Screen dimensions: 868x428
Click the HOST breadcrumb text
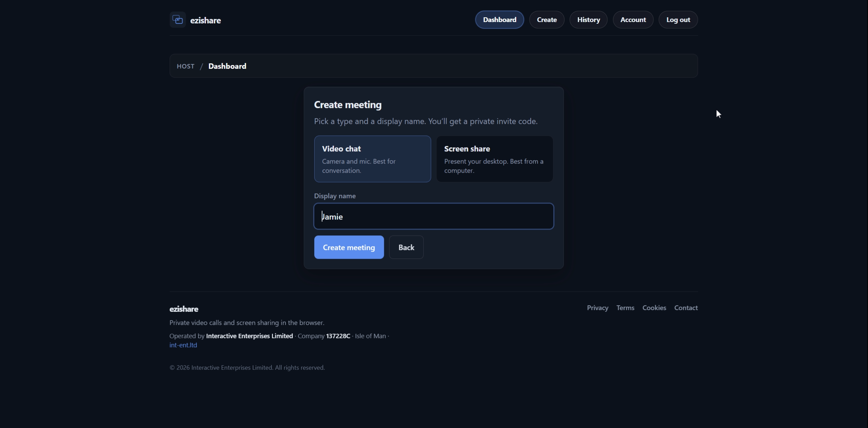pos(185,66)
